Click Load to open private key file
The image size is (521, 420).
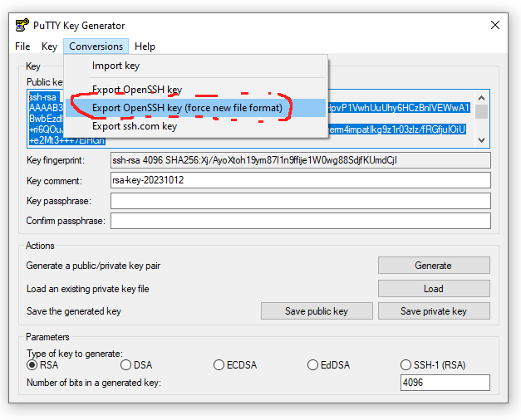pyautogui.click(x=433, y=289)
